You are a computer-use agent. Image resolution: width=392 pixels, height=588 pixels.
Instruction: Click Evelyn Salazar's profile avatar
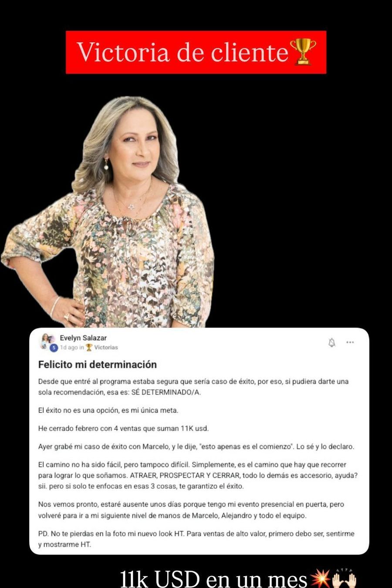point(47,341)
